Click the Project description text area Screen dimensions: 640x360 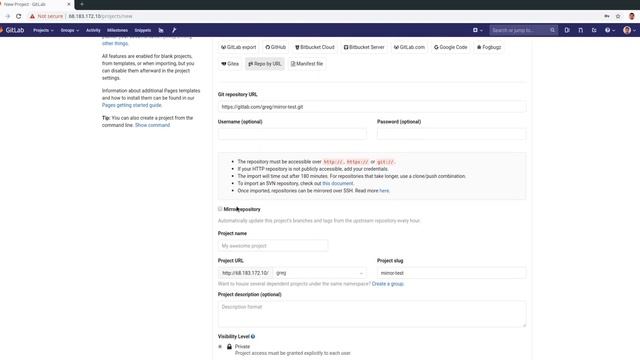point(372,314)
